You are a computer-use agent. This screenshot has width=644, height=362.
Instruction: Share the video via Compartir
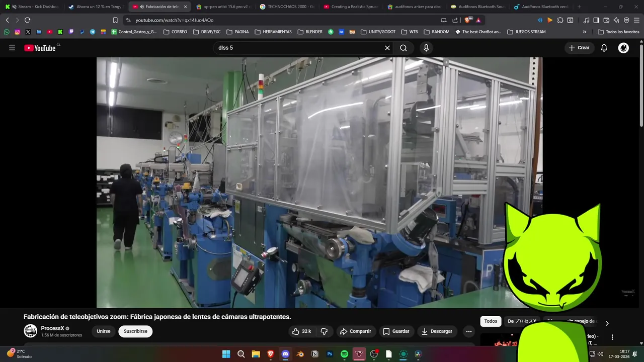click(355, 331)
